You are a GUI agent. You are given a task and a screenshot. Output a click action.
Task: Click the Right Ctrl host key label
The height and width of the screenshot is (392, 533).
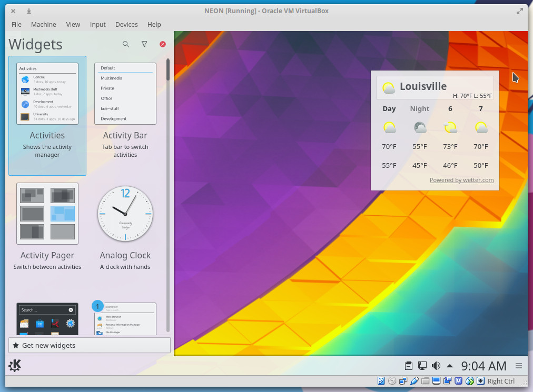[501, 381]
